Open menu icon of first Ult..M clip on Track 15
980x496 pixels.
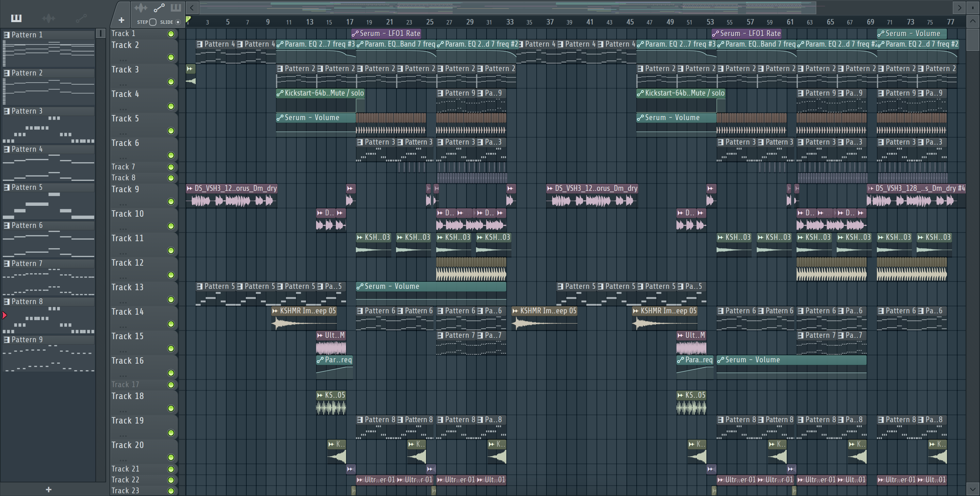[x=320, y=335]
